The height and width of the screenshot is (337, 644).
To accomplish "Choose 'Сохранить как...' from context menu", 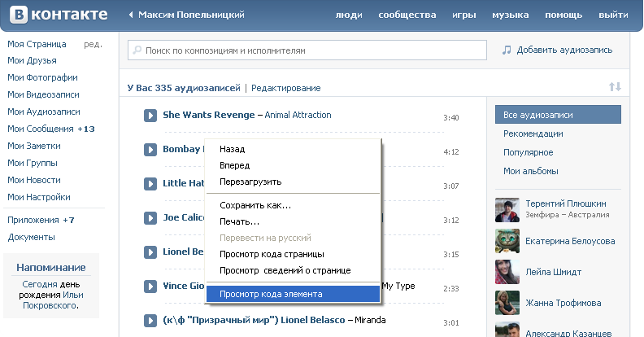I will click(255, 205).
